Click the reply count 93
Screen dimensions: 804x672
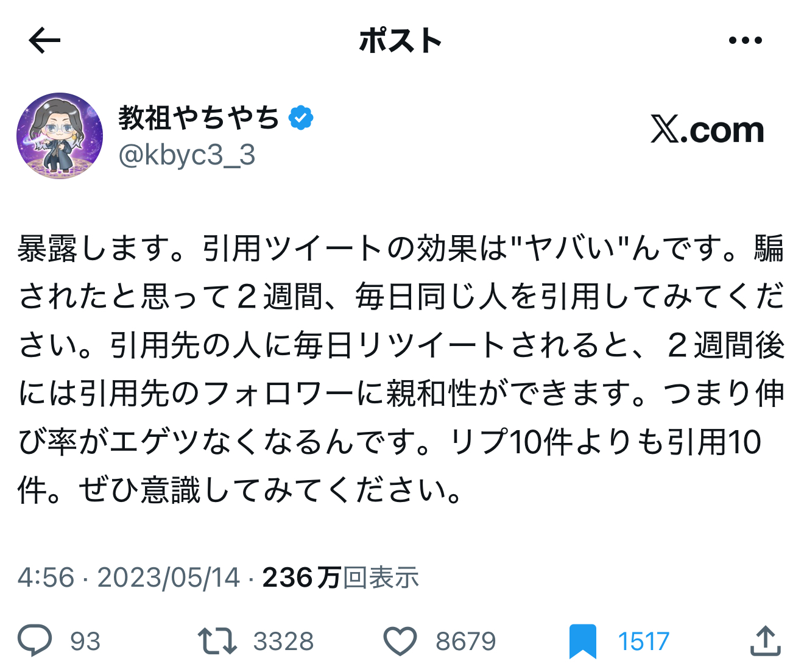coord(85,642)
